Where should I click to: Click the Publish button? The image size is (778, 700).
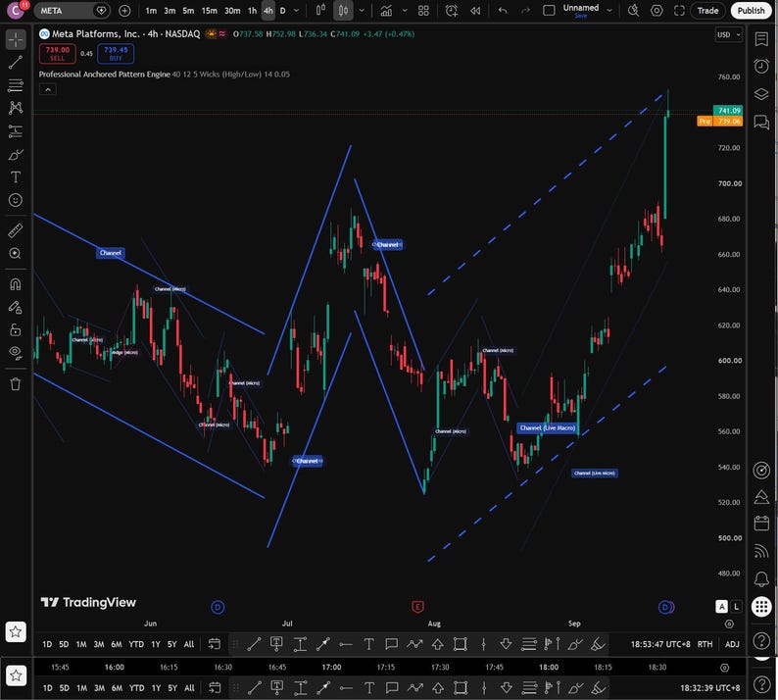tap(751, 11)
